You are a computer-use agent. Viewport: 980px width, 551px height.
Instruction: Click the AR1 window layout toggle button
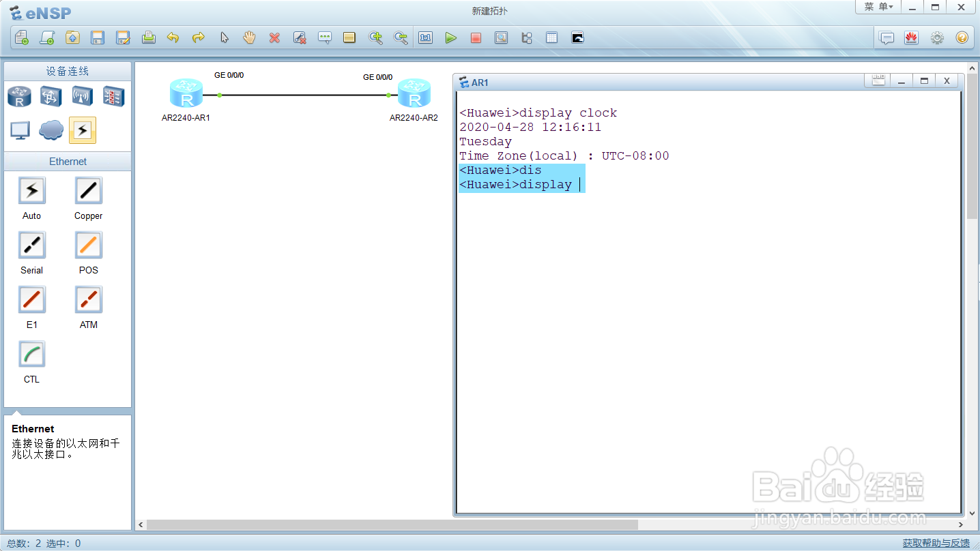(x=878, y=81)
